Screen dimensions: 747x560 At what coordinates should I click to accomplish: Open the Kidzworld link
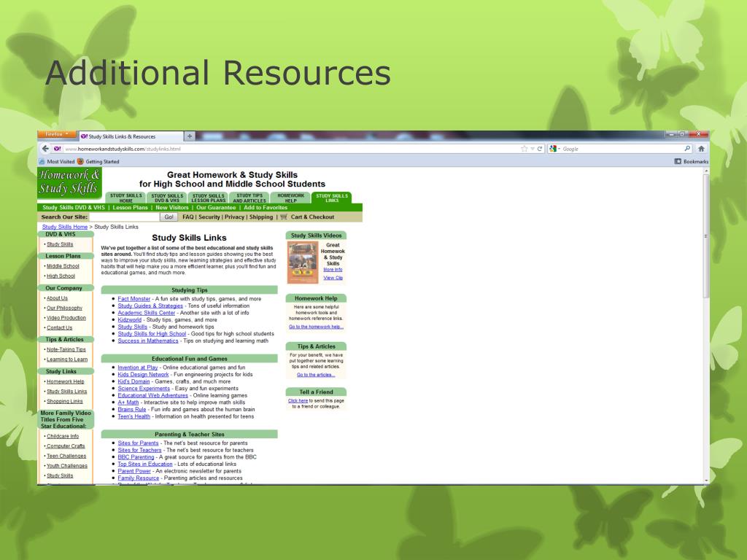point(130,319)
